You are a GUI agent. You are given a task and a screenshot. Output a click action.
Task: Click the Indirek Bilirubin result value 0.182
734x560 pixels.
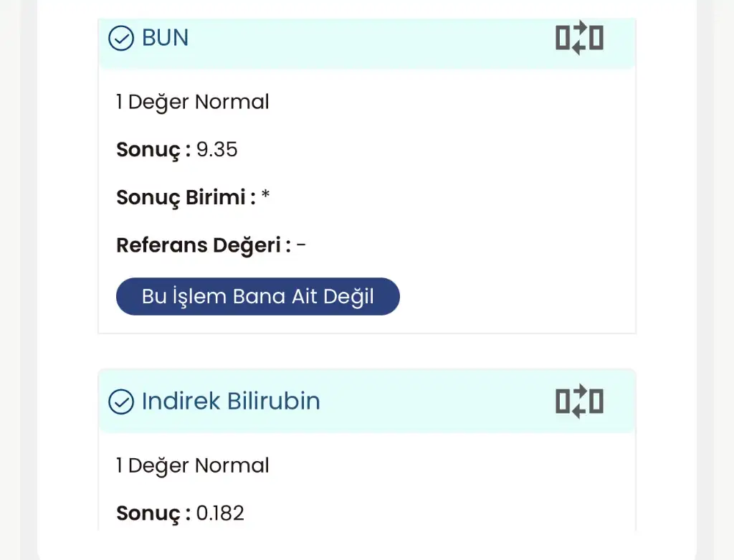click(x=220, y=513)
